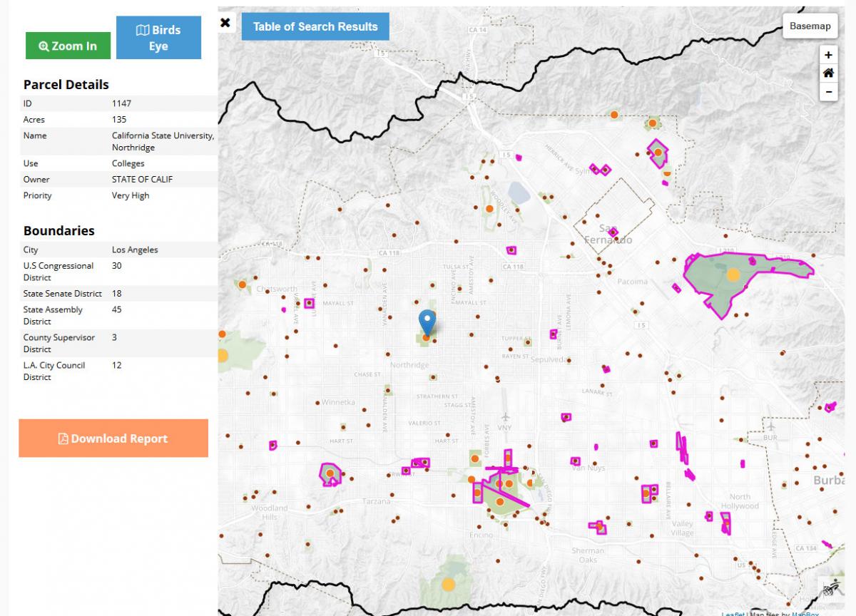Click the yellow circle at the map's left edge west of Northridge
The width and height of the screenshot is (856, 616).
(x=222, y=355)
